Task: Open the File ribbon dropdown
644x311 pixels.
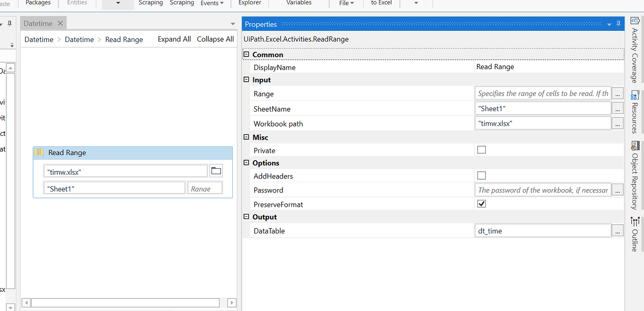Action: (x=346, y=3)
